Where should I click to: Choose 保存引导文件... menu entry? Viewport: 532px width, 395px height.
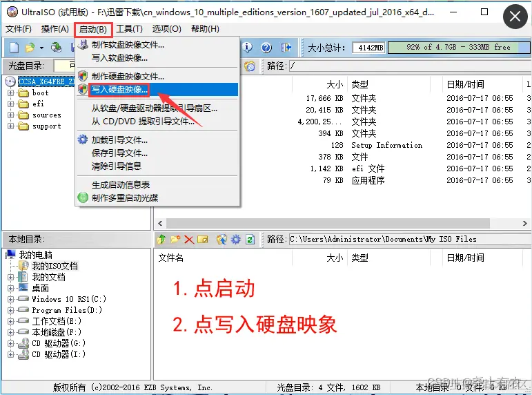pyautogui.click(x=158, y=153)
